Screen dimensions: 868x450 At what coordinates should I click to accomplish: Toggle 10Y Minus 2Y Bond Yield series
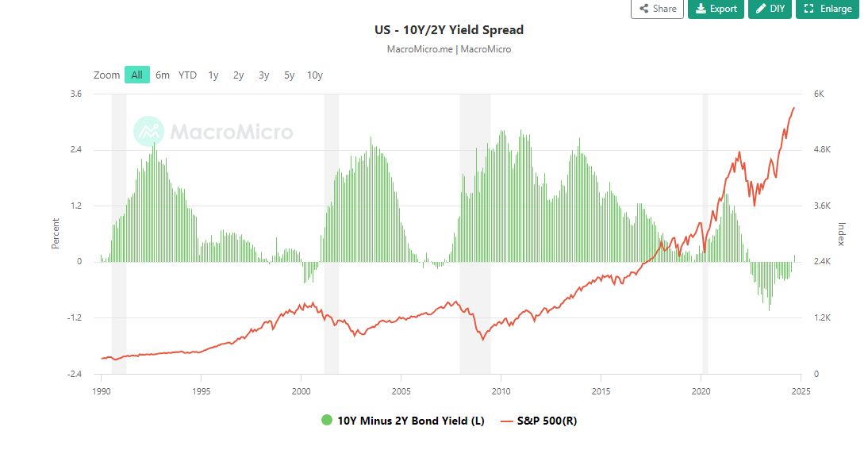click(410, 421)
